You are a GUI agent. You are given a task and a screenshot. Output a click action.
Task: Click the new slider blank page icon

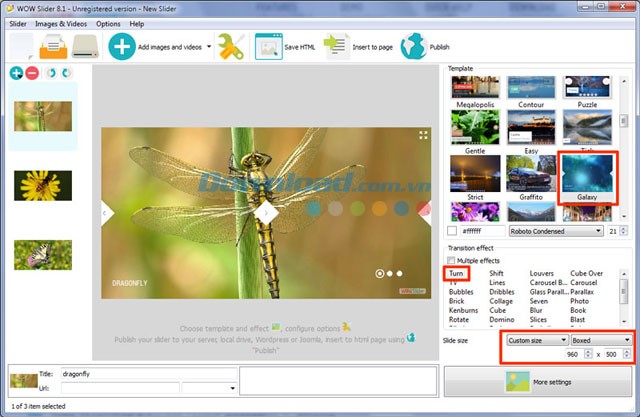point(20,46)
